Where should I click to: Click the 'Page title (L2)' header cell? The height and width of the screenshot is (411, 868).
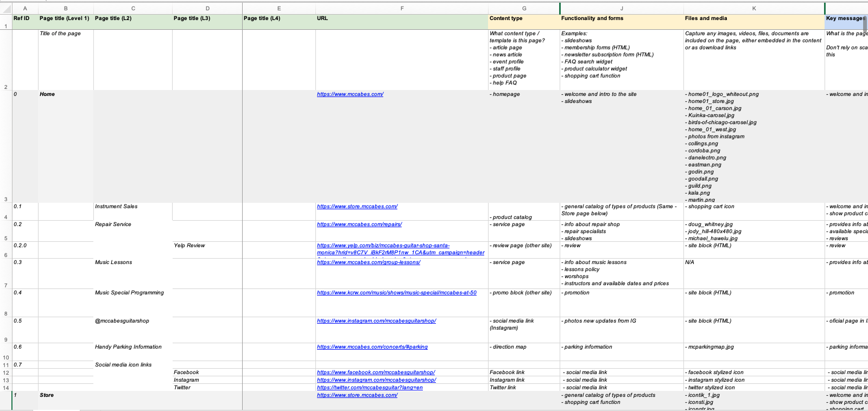[x=133, y=22]
